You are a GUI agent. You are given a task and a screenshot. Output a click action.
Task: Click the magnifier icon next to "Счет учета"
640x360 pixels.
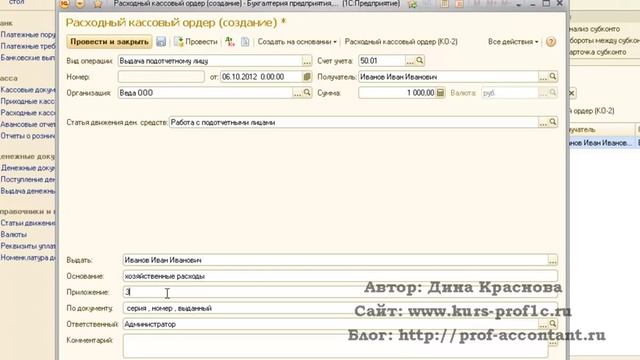[420, 61]
